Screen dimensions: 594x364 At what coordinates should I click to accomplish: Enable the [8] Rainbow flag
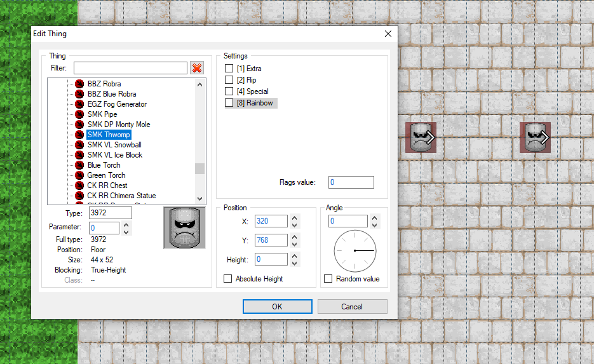click(229, 103)
